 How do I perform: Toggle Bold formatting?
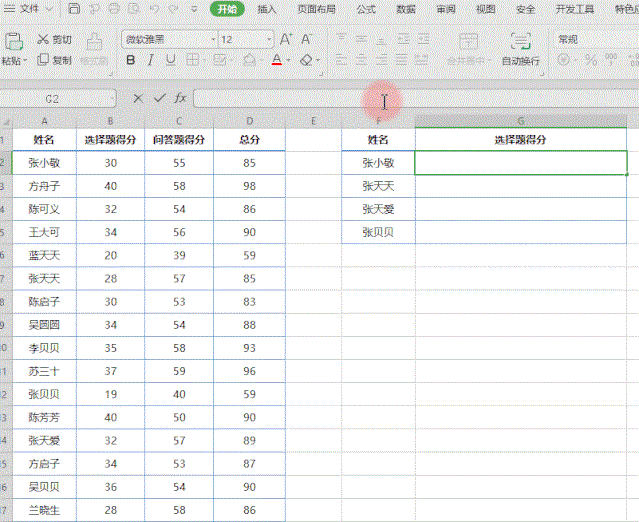tap(130, 60)
